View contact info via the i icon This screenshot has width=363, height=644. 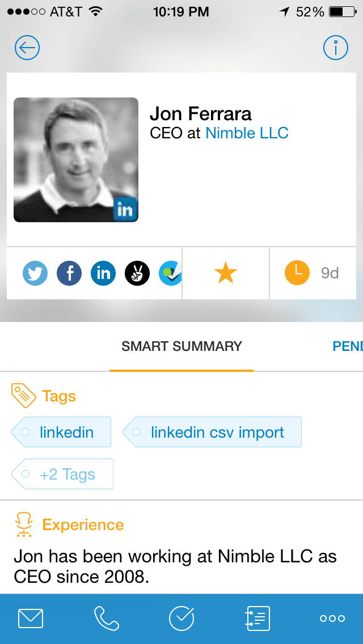click(x=335, y=48)
